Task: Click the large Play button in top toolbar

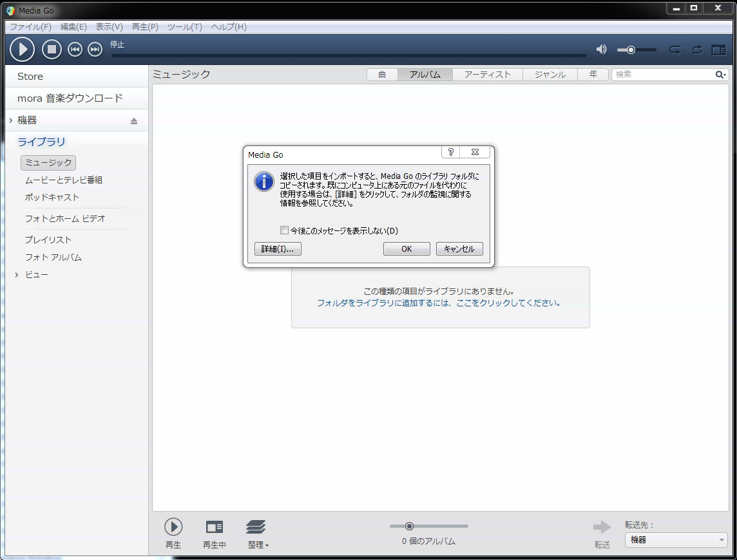Action: [22, 50]
